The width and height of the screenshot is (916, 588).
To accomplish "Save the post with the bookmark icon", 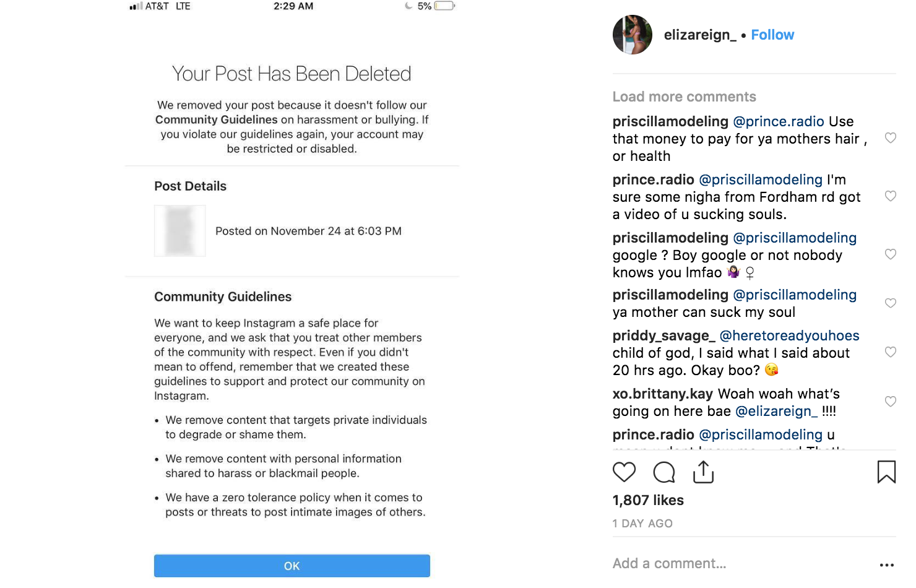I will (x=886, y=472).
